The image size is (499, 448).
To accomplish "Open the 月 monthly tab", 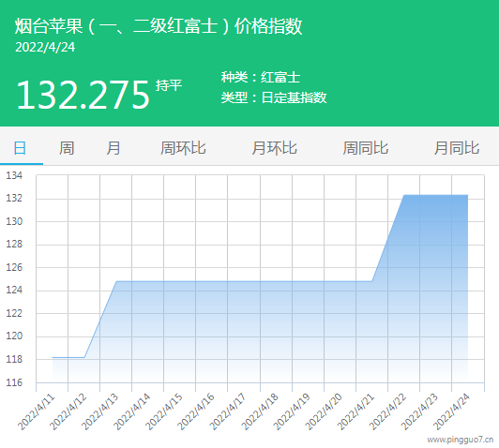I will (113, 148).
